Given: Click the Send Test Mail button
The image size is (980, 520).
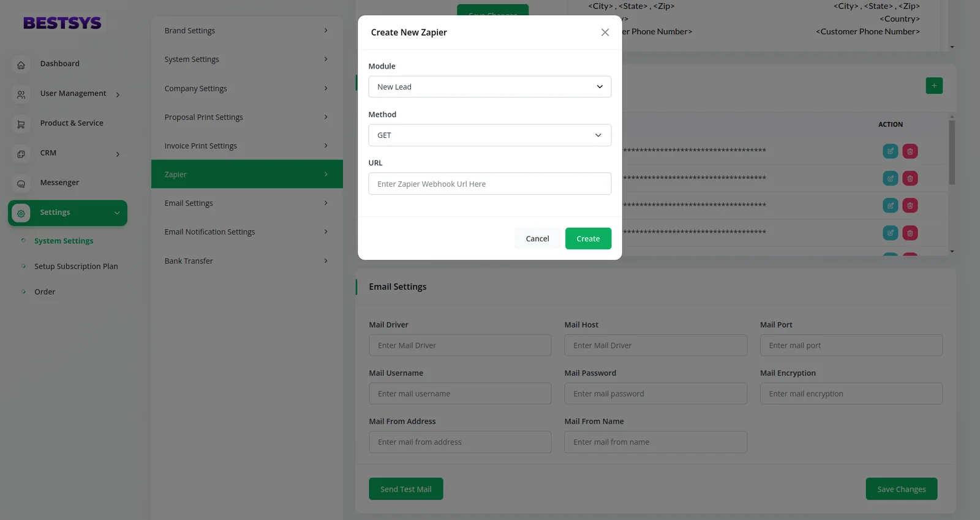Looking at the screenshot, I should (405, 489).
